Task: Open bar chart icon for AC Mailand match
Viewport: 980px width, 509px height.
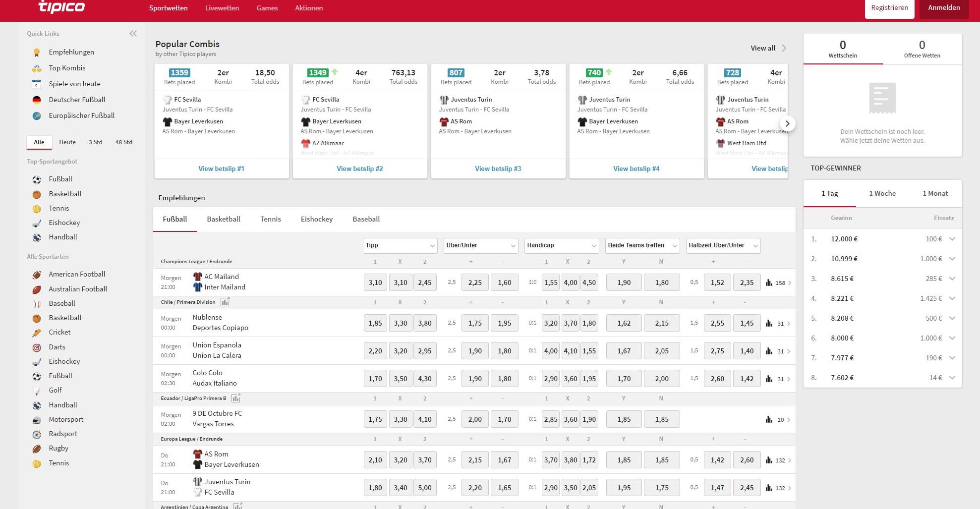Action: click(x=769, y=283)
